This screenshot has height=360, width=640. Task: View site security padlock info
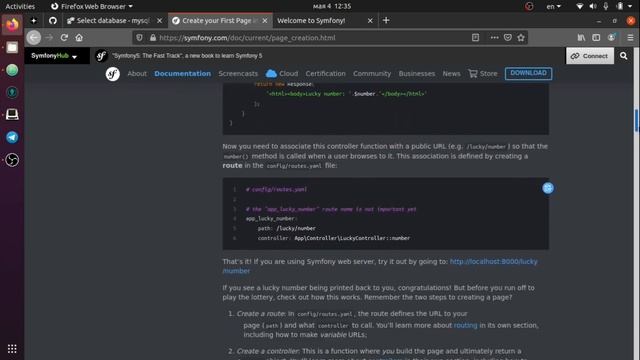153,38
